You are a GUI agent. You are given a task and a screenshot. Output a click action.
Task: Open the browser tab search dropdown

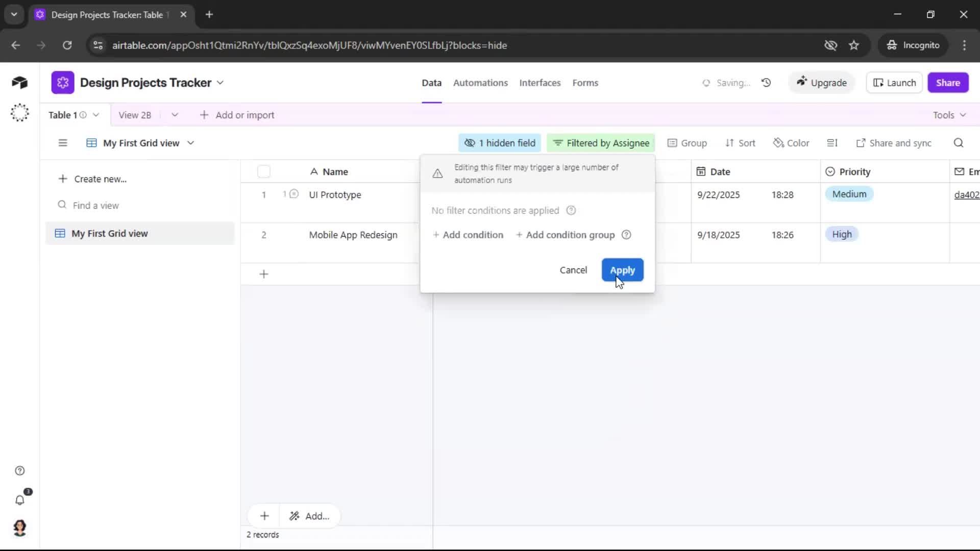tap(14, 15)
